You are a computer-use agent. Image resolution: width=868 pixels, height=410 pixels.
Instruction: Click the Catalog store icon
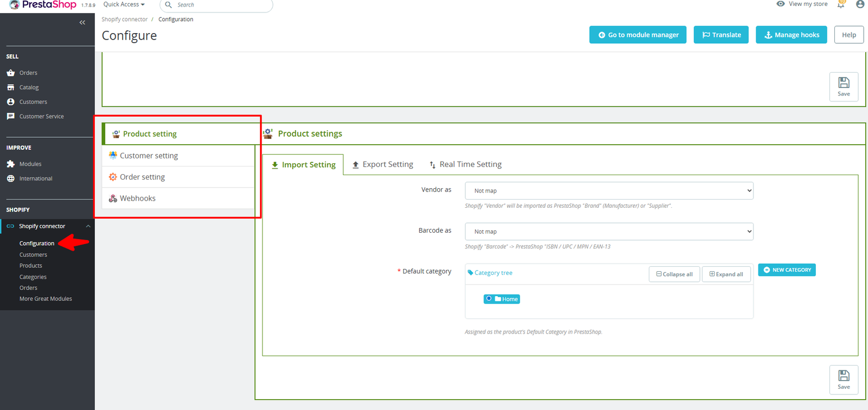tap(11, 87)
